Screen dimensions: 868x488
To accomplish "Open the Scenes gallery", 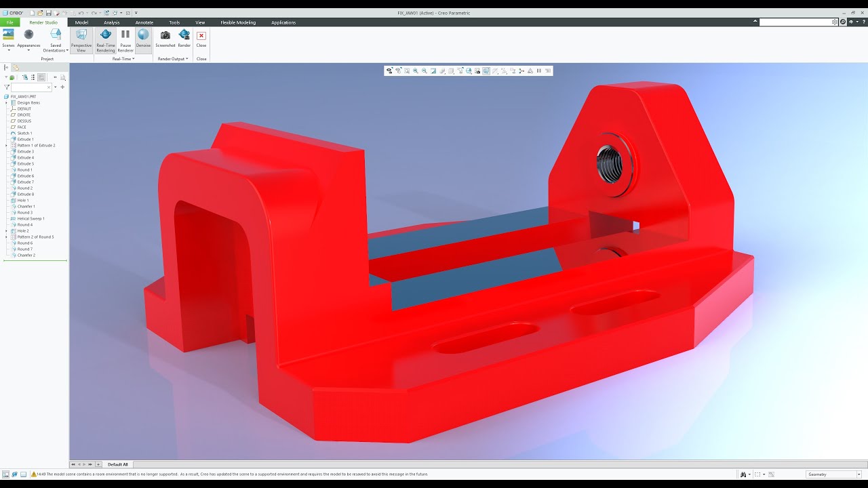I will [8, 38].
